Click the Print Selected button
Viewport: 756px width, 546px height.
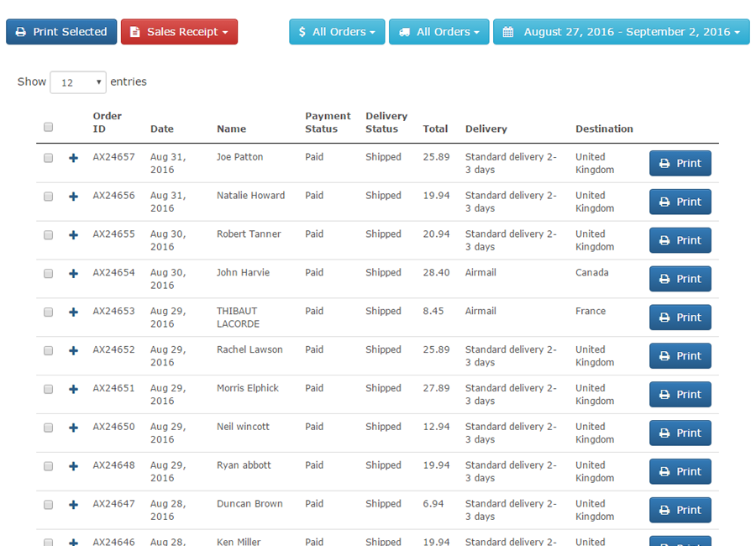61,32
